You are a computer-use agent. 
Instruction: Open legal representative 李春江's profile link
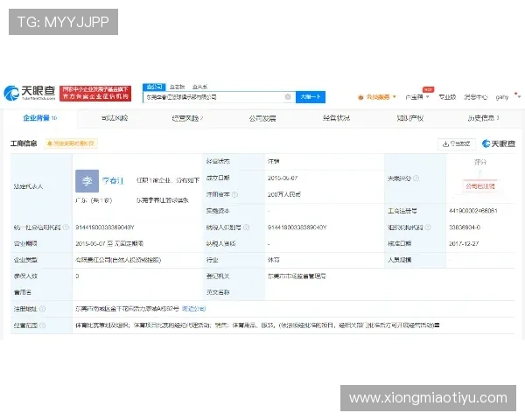pos(113,181)
